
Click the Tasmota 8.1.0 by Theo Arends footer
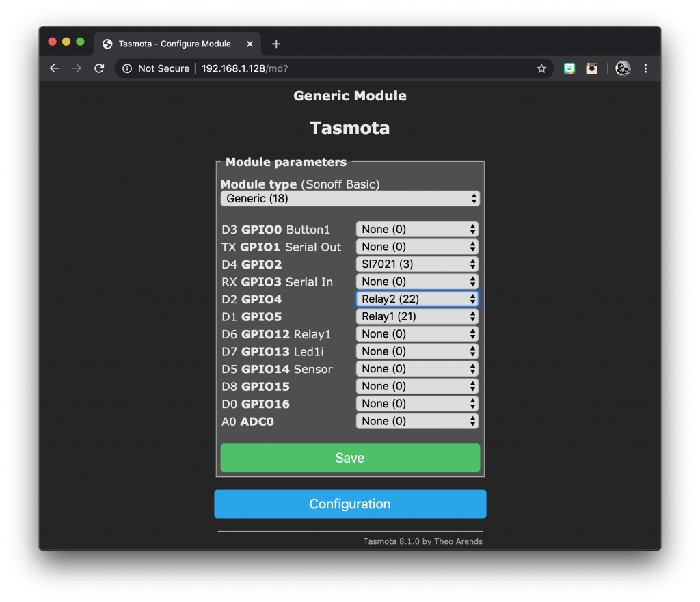(422, 541)
